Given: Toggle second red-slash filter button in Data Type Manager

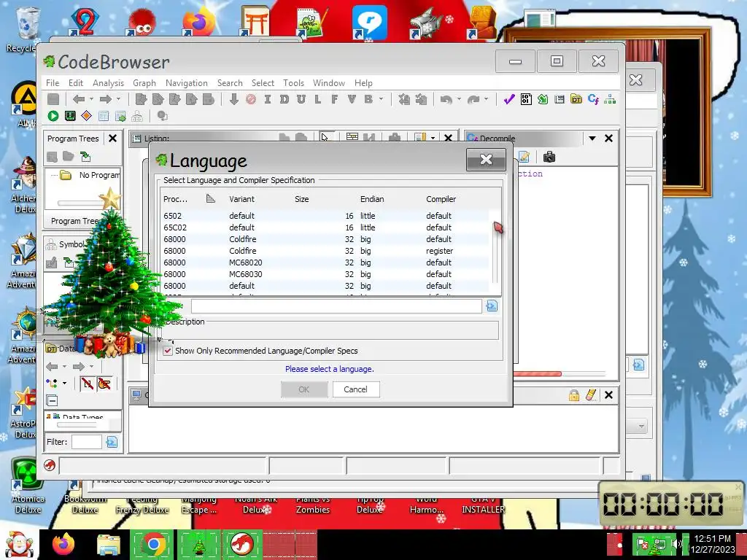Looking at the screenshot, I should click(104, 383).
